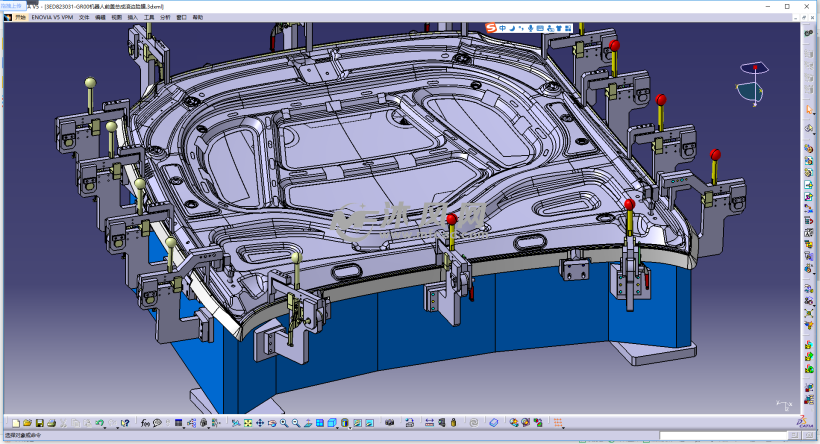Click the comment speech-bubble icon
Image resolution: width=820 pixels, height=444 pixels.
point(157,423)
